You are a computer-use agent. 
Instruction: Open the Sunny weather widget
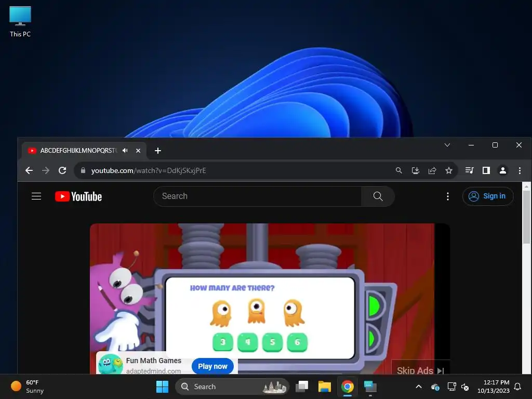coord(28,387)
